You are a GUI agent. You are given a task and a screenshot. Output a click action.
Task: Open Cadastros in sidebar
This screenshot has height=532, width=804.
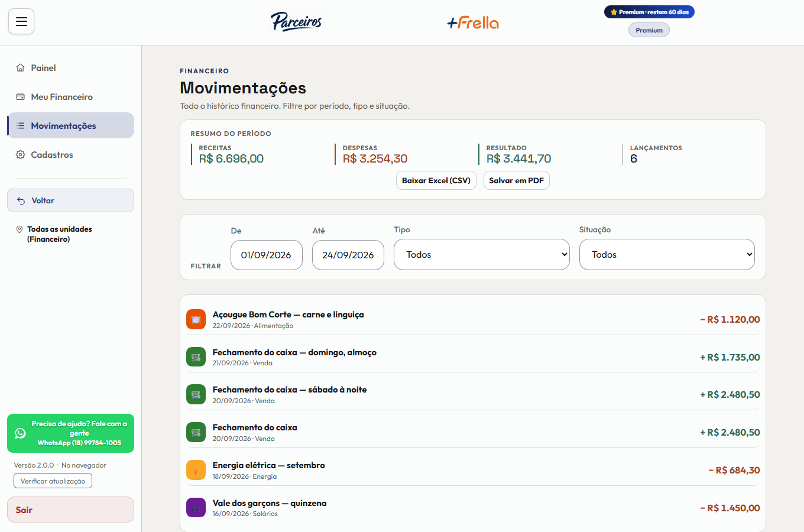click(x=70, y=155)
